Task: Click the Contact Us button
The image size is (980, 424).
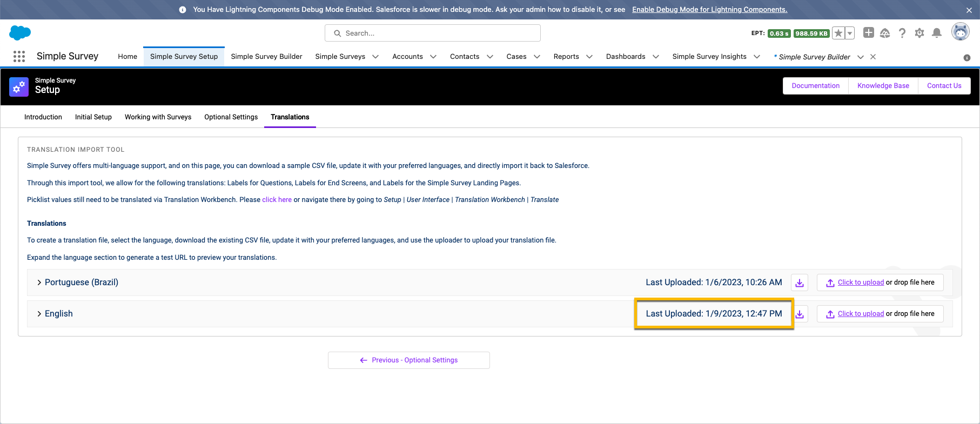Action: (944, 86)
